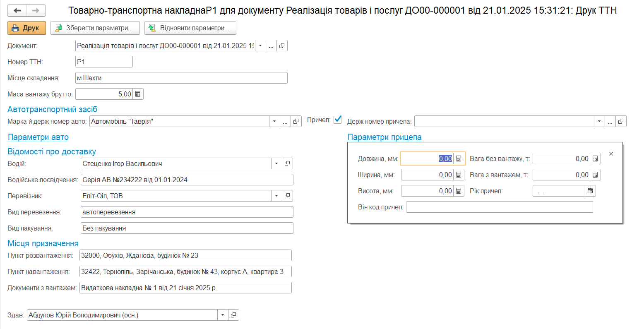The width and height of the screenshot is (644, 329).
Task: Open Держ номер причепа linked item icon
Action: coord(621,122)
